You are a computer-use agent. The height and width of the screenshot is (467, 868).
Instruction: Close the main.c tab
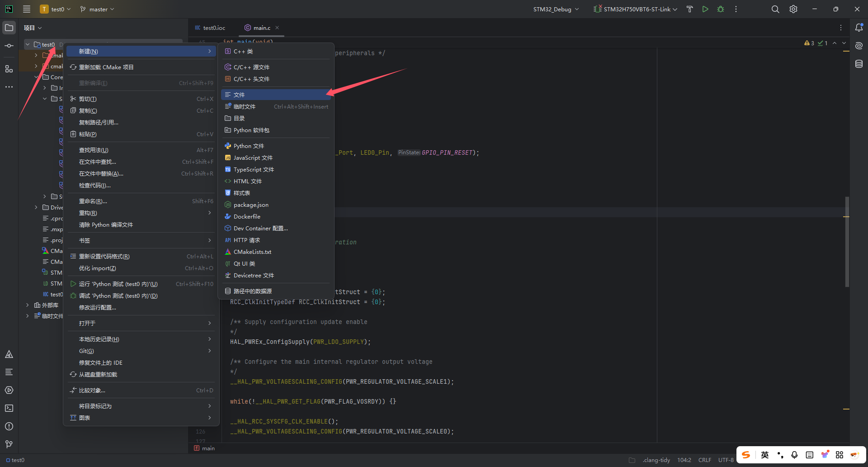(277, 28)
